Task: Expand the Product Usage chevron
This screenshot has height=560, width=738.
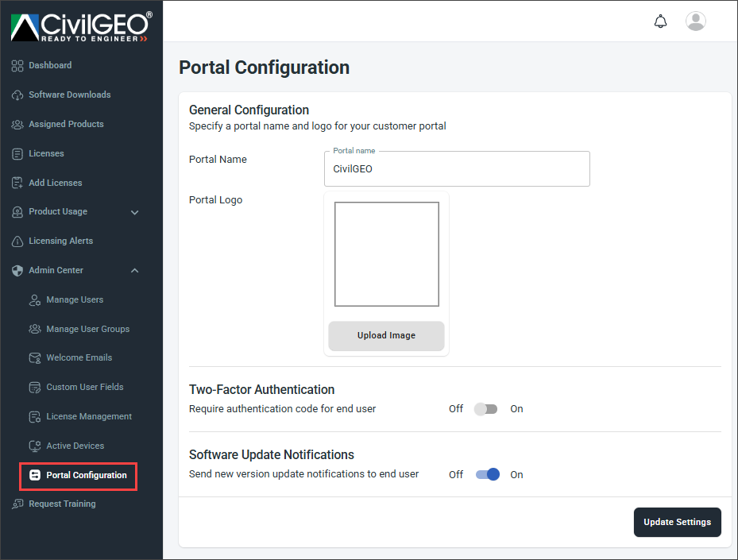Action: [134, 212]
